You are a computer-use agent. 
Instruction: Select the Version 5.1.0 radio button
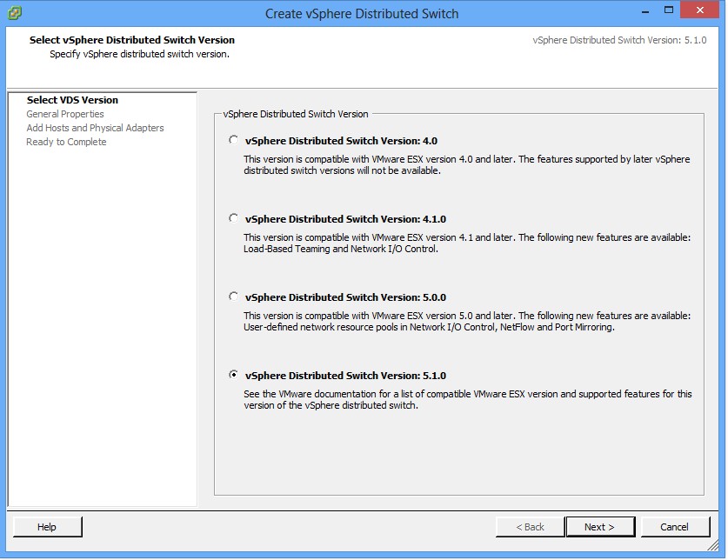coord(233,375)
